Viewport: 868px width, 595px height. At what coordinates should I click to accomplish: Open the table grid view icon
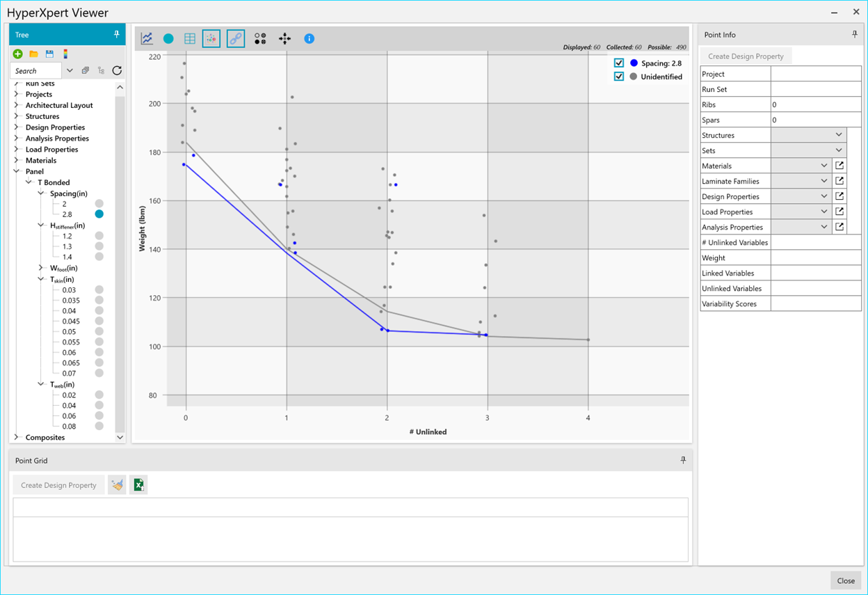189,39
